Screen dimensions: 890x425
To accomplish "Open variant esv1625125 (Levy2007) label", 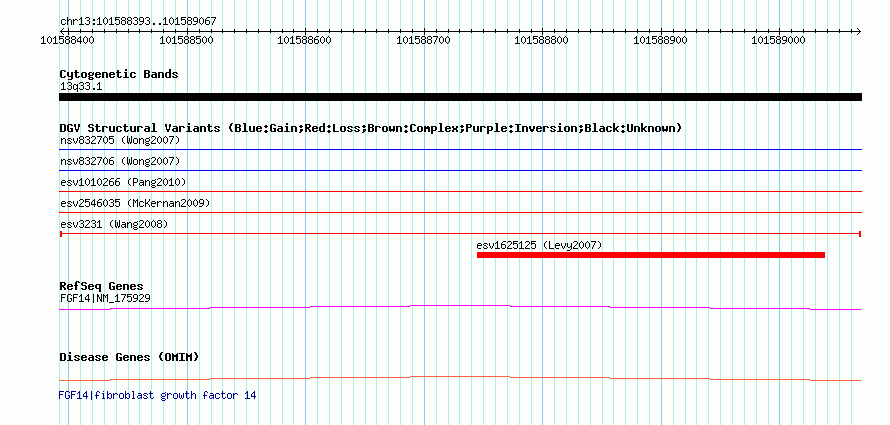I will coord(539,246).
